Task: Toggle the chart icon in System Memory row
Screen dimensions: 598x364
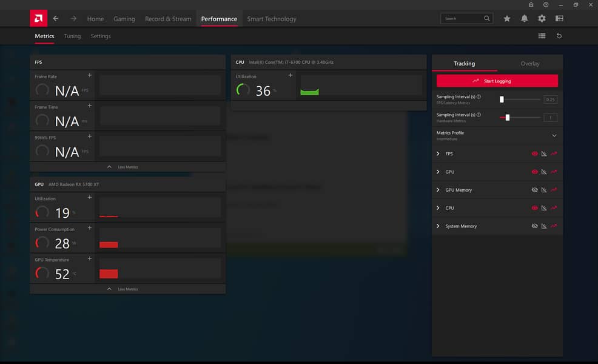Action: pos(544,226)
